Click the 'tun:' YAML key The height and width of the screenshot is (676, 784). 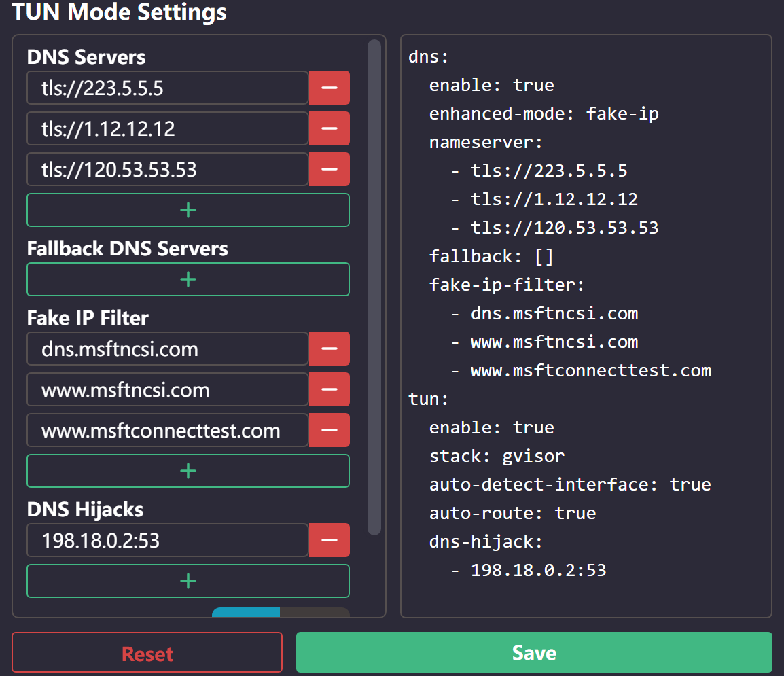[x=429, y=399]
